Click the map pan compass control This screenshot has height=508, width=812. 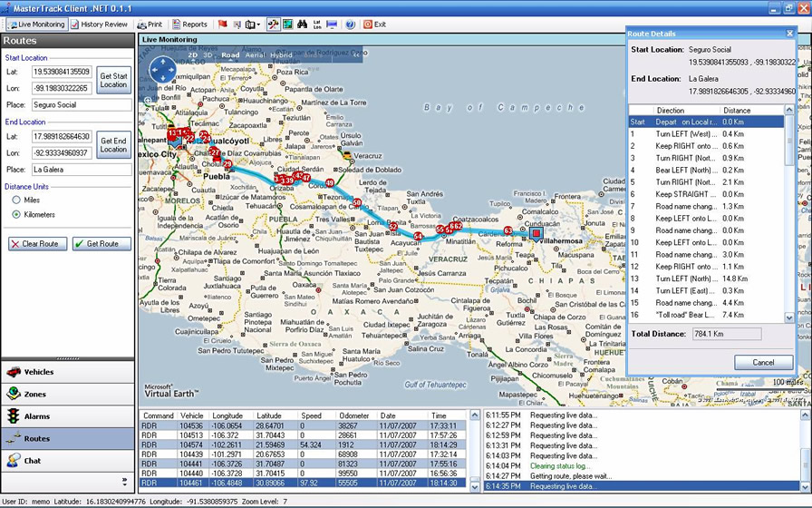click(x=162, y=70)
